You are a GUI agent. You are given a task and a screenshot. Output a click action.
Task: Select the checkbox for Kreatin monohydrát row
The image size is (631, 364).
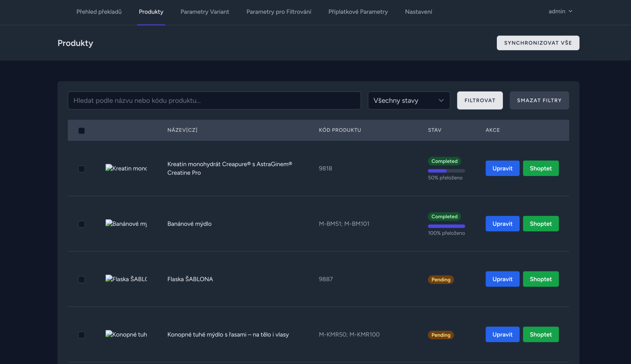tap(82, 169)
